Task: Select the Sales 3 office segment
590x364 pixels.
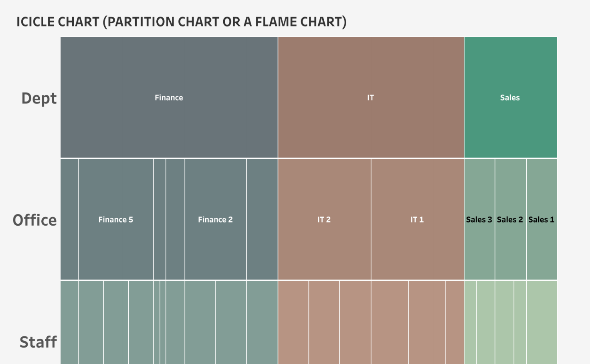Action: point(479,219)
